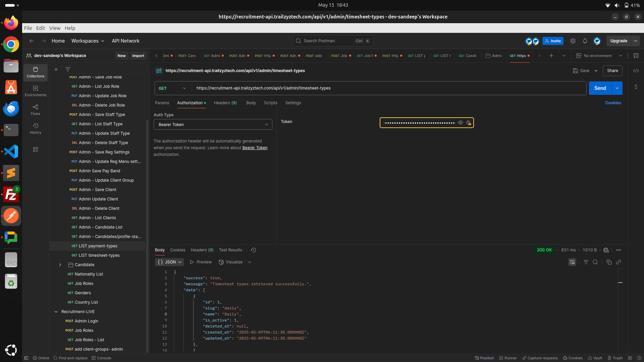Viewport: 644px width, 362px height.
Task: Switch to the request Body tab
Action: coord(251,103)
